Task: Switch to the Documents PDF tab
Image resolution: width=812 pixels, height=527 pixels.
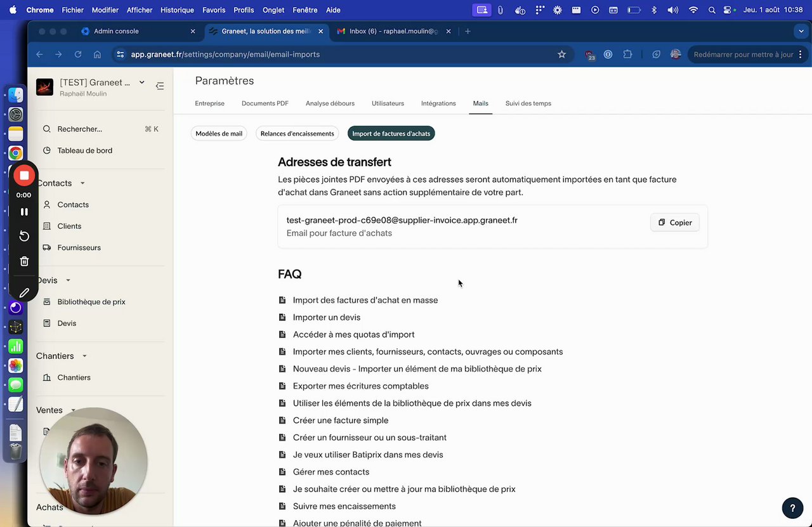Action: pyautogui.click(x=265, y=103)
